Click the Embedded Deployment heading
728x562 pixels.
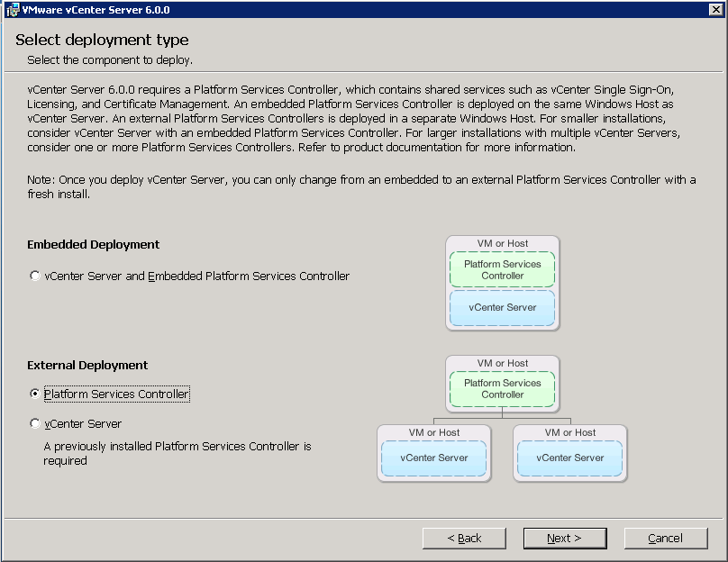[93, 244]
